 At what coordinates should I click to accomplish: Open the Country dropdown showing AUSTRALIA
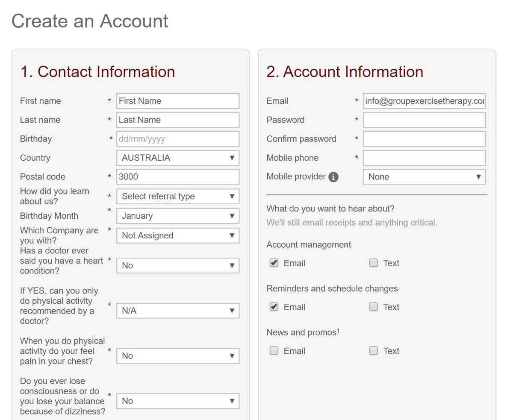(178, 158)
